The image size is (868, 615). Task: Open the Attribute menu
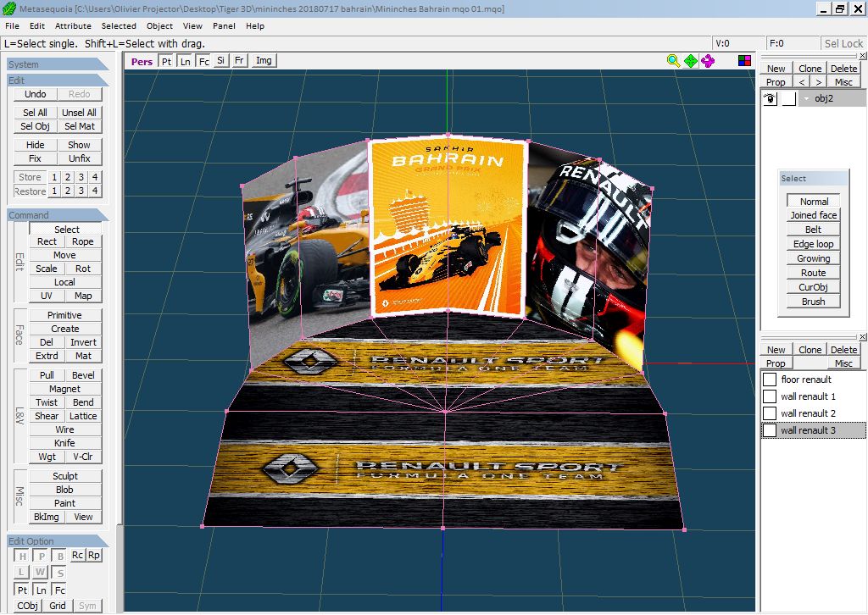pyautogui.click(x=73, y=26)
